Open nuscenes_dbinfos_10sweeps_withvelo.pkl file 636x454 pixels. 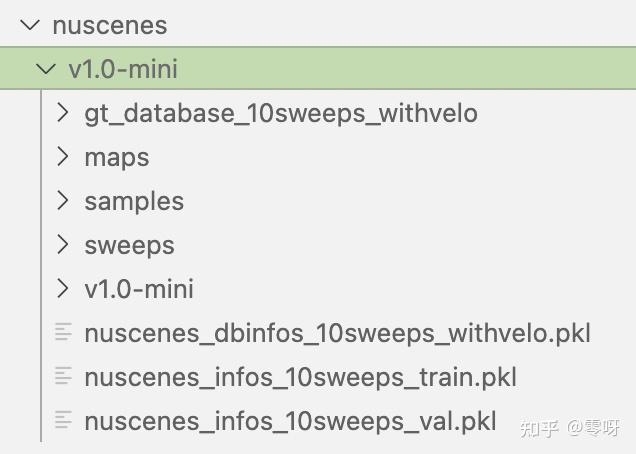(x=337, y=334)
